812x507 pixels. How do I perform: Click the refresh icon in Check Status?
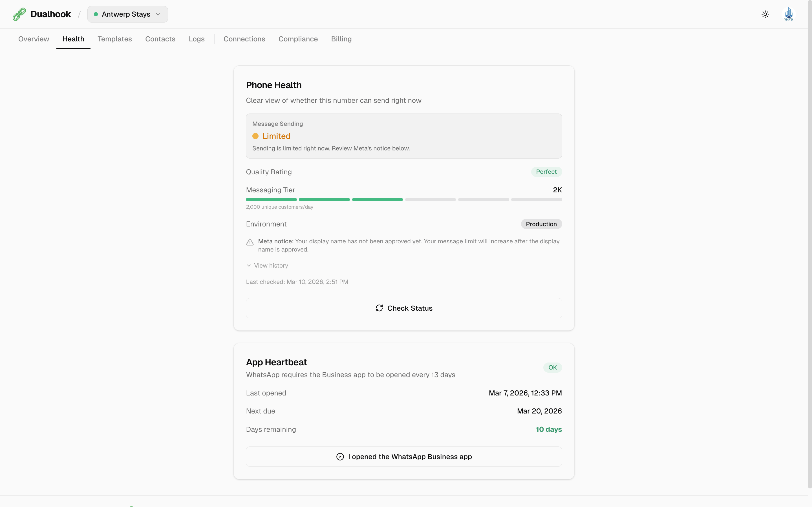pyautogui.click(x=379, y=308)
